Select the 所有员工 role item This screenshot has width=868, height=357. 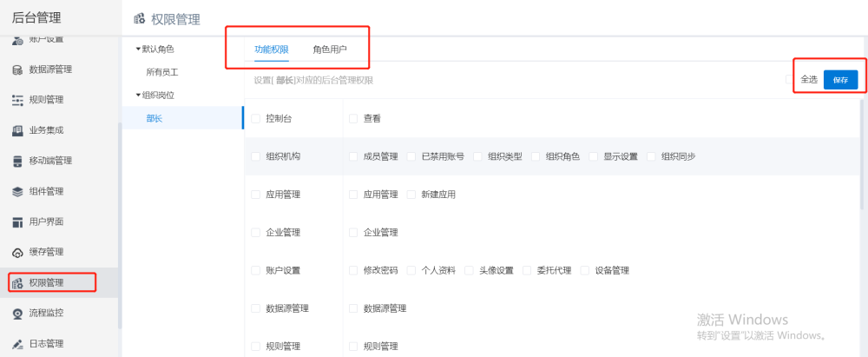coord(161,72)
